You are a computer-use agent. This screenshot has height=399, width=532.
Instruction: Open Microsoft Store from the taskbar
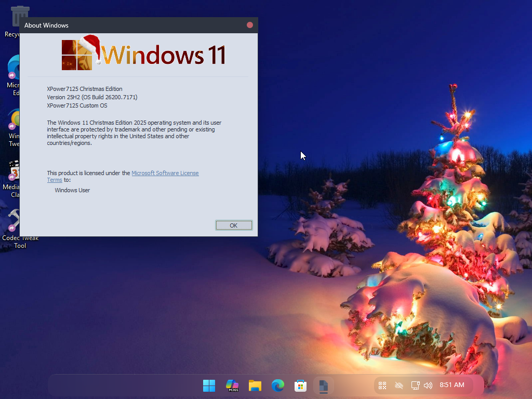pos(300,385)
